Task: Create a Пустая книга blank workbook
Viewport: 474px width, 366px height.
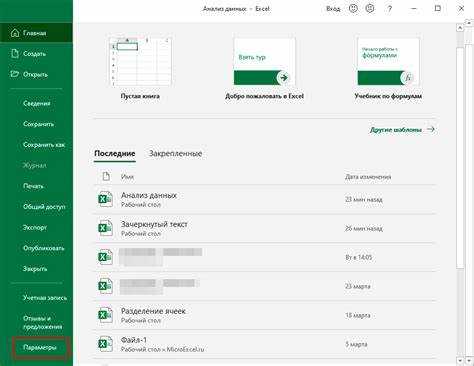Action: click(x=140, y=68)
